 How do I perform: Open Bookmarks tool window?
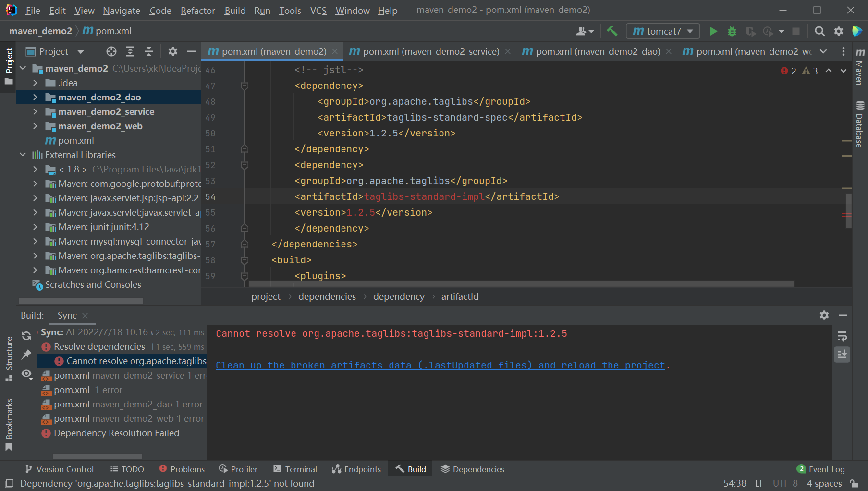[9, 425]
